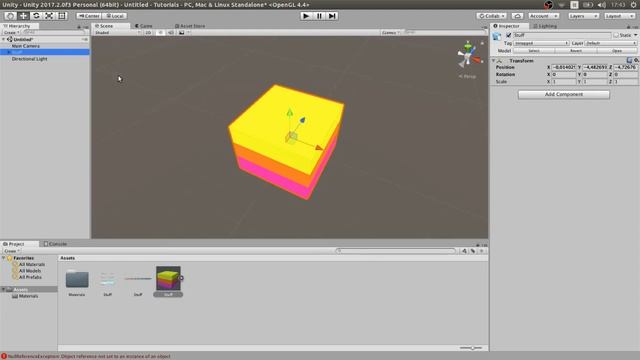Toggle scene effects image icon

[x=182, y=33]
